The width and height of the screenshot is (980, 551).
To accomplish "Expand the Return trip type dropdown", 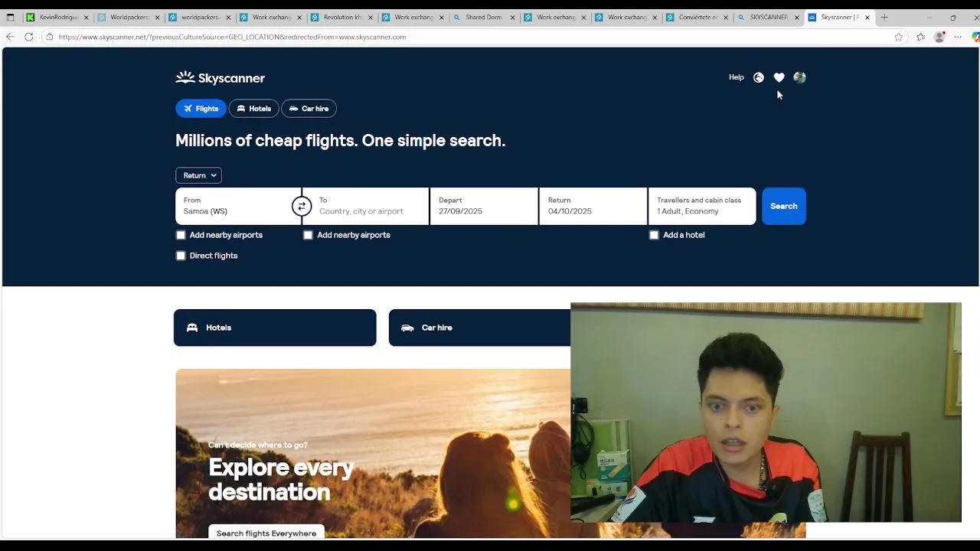I will [198, 175].
